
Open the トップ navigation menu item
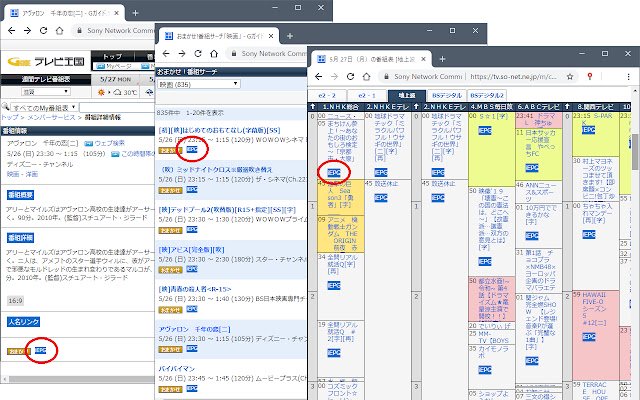[112, 56]
